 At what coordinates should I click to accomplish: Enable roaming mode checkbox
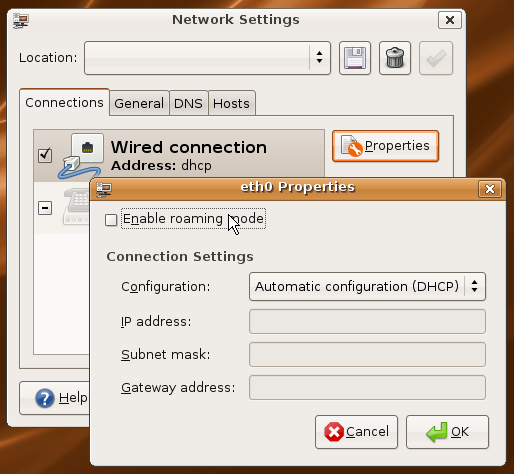point(111,220)
